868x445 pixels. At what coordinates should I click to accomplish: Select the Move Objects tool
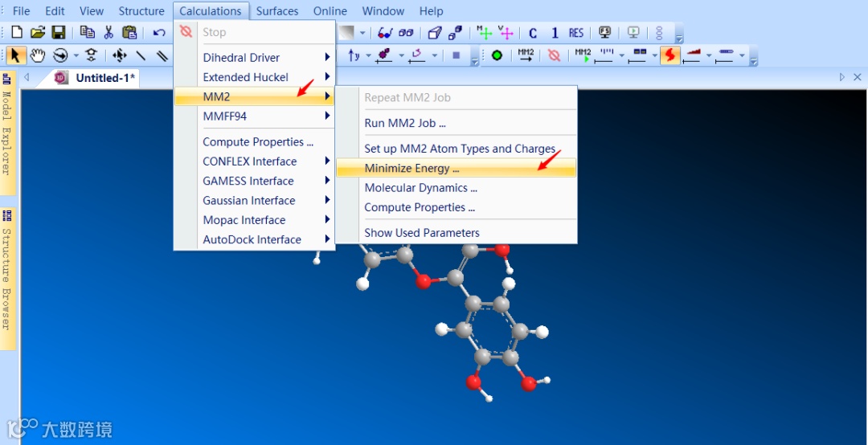pyautogui.click(x=120, y=55)
